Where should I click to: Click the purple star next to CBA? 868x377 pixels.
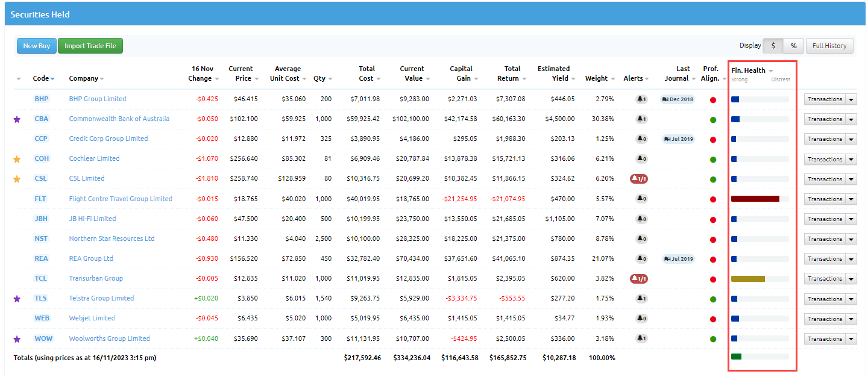tap(17, 119)
